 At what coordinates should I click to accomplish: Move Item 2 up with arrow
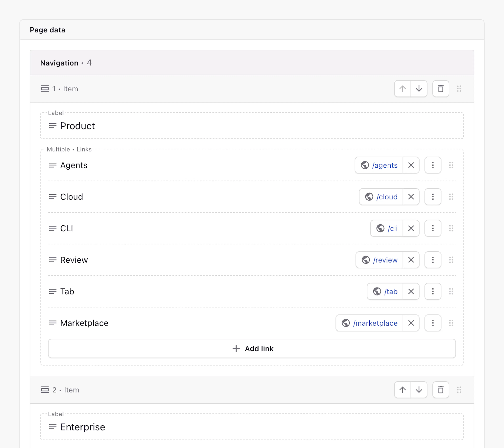click(402, 390)
